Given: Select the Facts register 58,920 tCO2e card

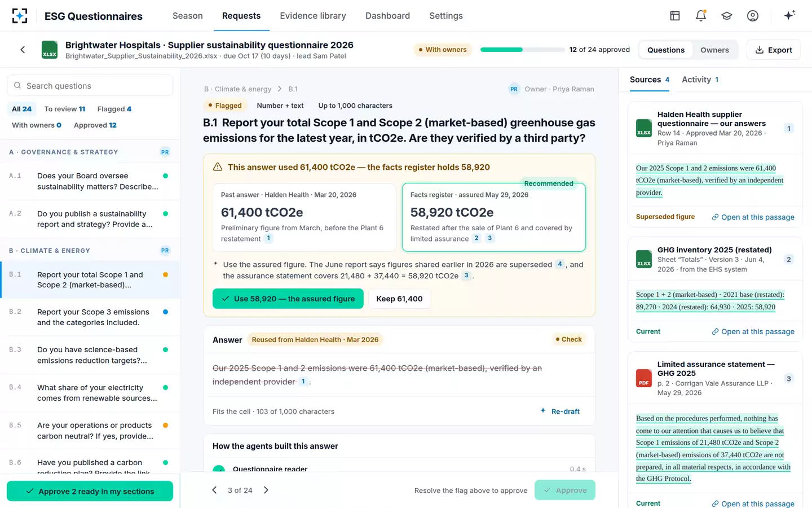Looking at the screenshot, I should 494,217.
